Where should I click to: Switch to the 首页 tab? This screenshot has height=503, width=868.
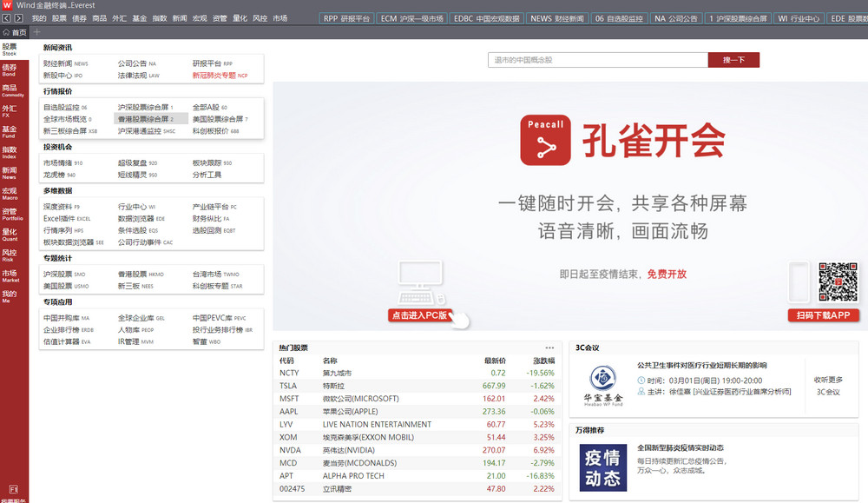(x=15, y=32)
